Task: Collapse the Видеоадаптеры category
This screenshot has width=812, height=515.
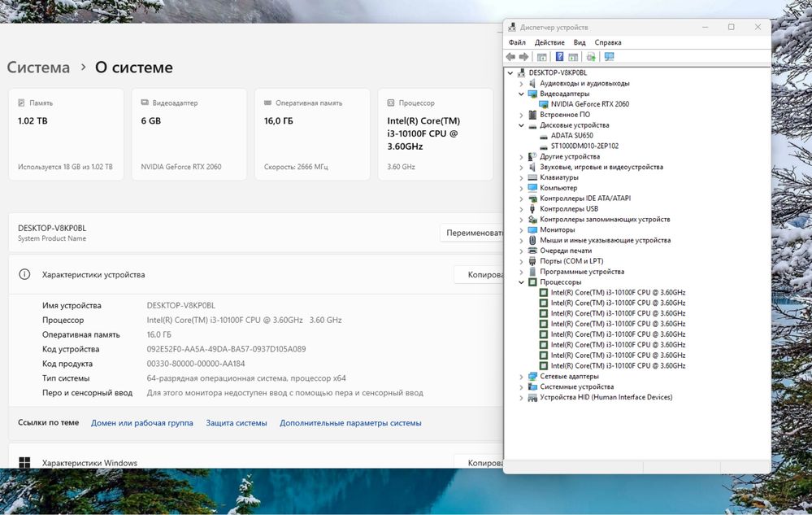Action: click(522, 94)
